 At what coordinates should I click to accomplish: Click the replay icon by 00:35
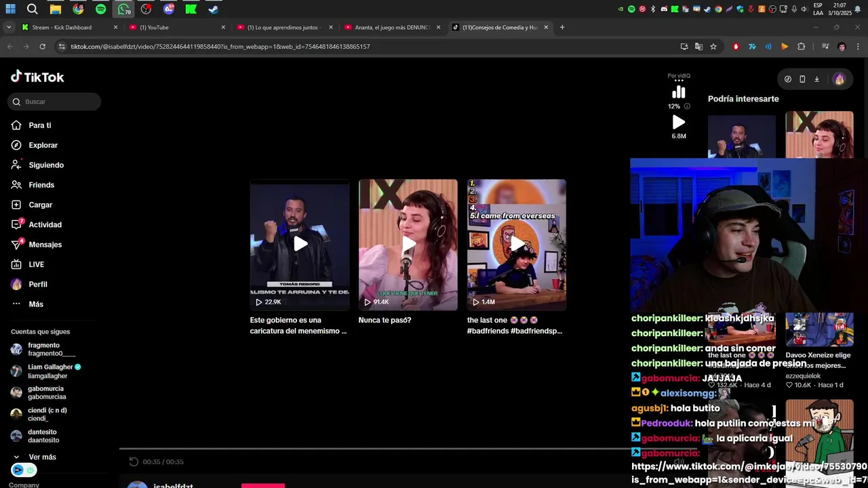coord(134,462)
